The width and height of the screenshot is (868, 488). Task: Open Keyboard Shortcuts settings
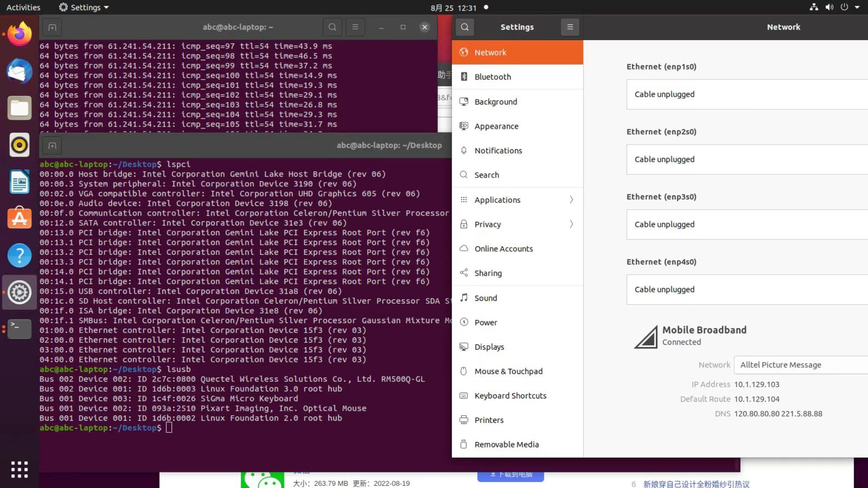(x=517, y=396)
